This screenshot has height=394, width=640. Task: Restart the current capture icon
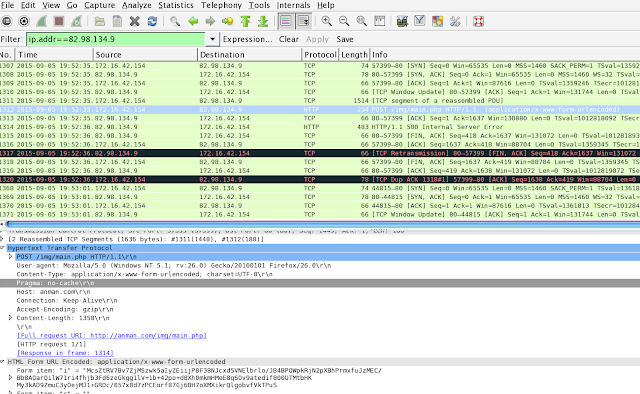(76, 21)
